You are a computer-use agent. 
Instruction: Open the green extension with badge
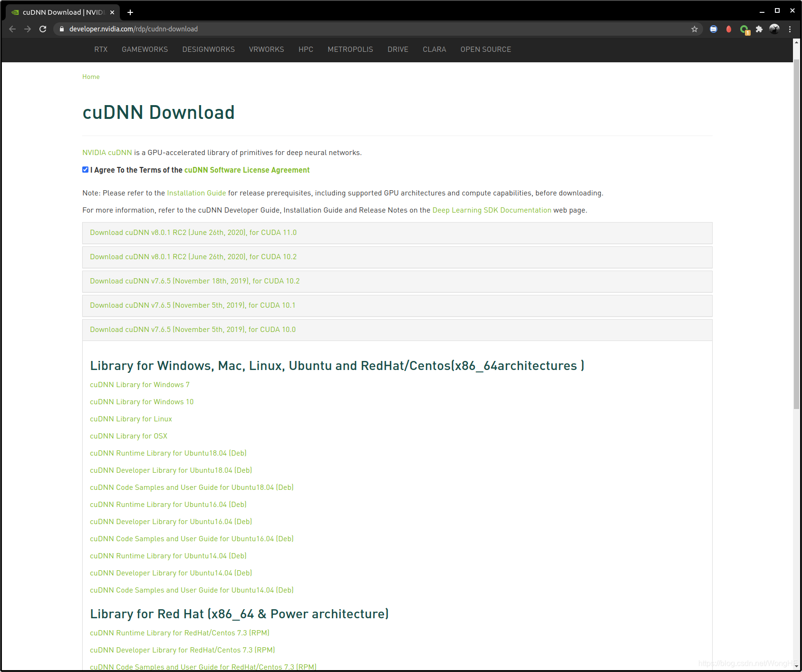744,29
